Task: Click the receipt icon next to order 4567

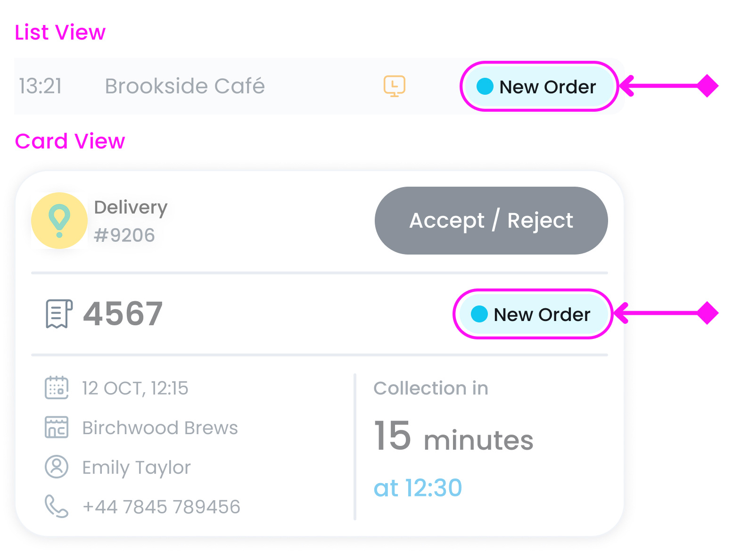Action: click(58, 313)
